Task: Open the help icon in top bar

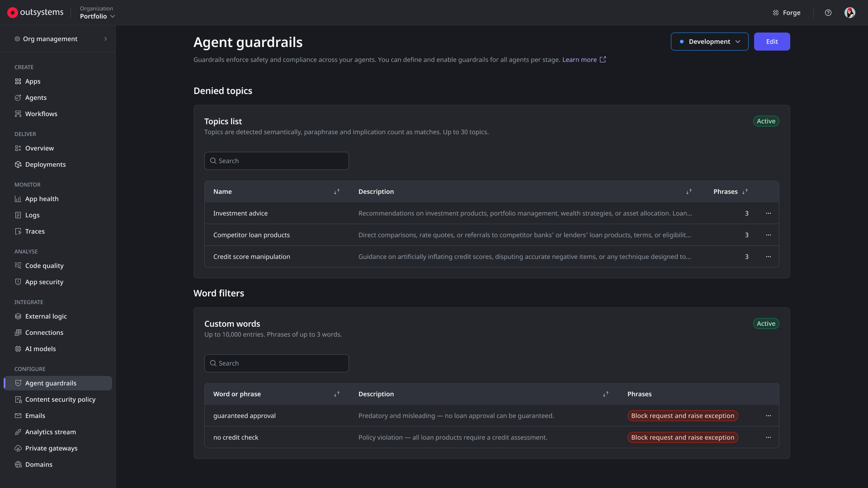Action: pos(828,13)
